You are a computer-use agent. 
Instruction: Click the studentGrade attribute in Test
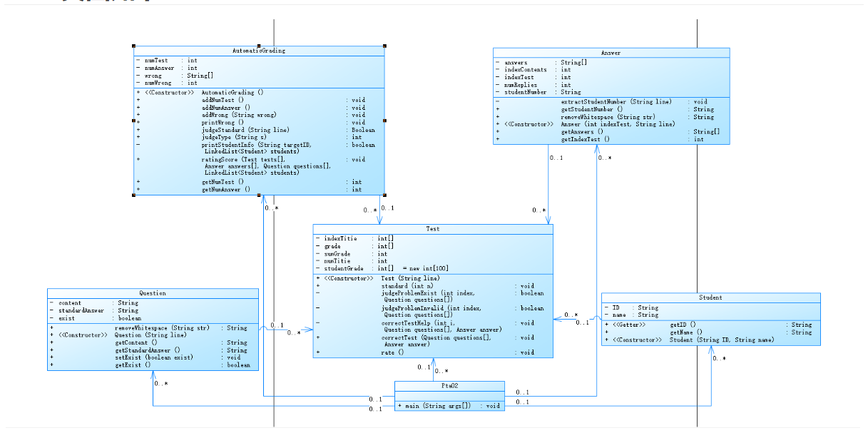(x=382, y=268)
